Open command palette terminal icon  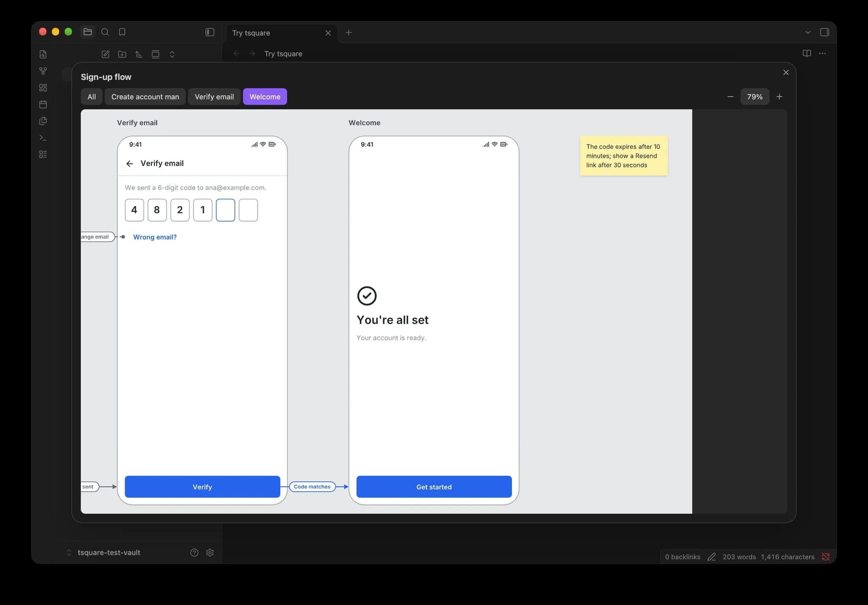43,138
